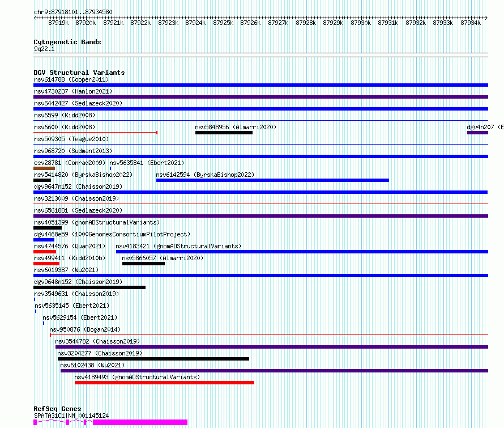The height and width of the screenshot is (428, 504).
Task: Click the 87926k ruler tick label
Action: click(x=250, y=23)
